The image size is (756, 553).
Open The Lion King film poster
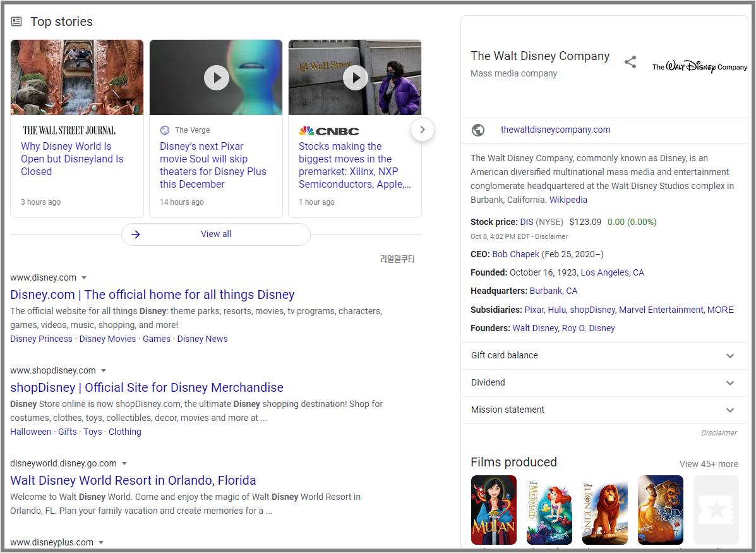point(605,509)
